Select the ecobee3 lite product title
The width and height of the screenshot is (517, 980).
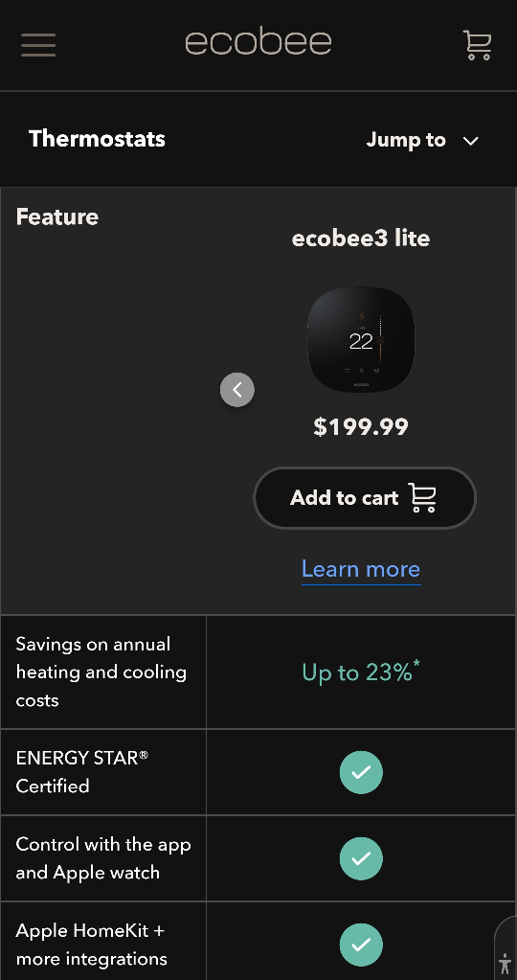361,239
